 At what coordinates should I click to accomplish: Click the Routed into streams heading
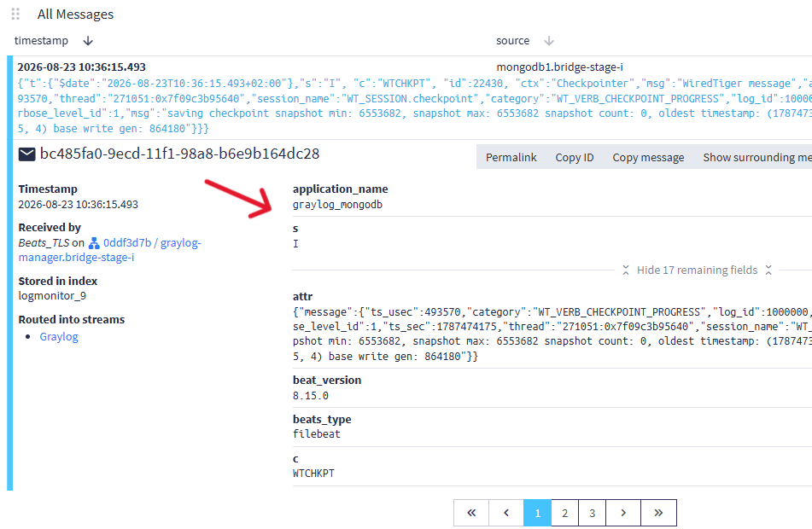tap(72, 319)
